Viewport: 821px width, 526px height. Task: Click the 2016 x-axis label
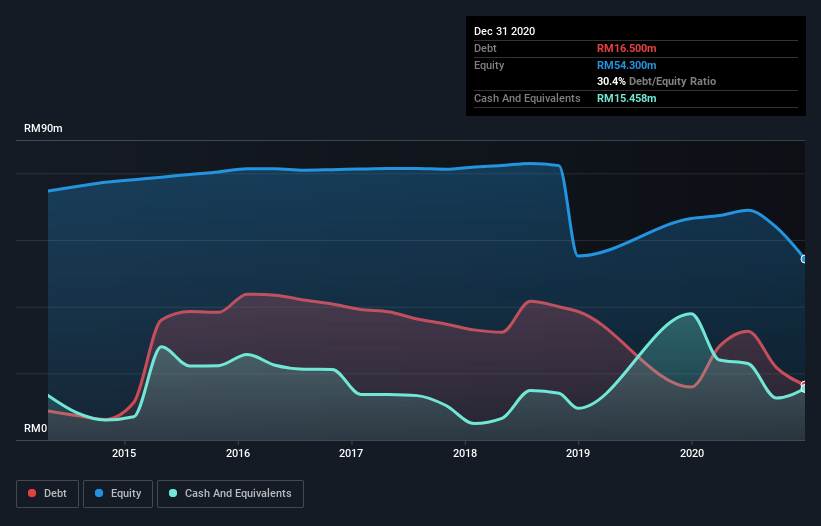coord(238,453)
